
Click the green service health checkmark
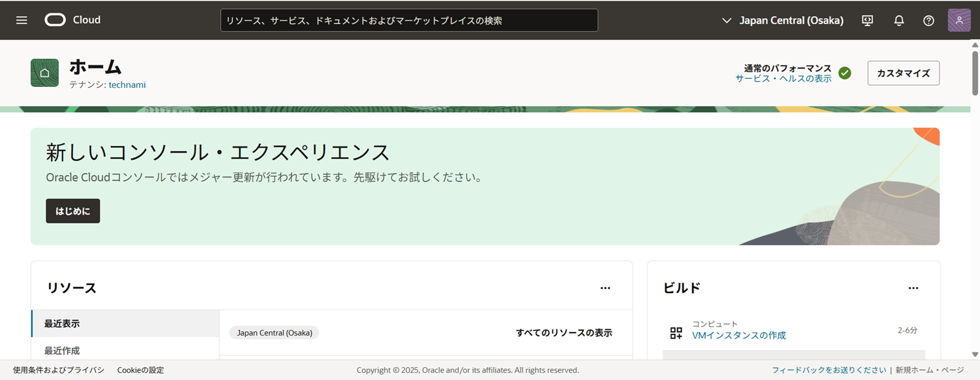click(x=845, y=73)
